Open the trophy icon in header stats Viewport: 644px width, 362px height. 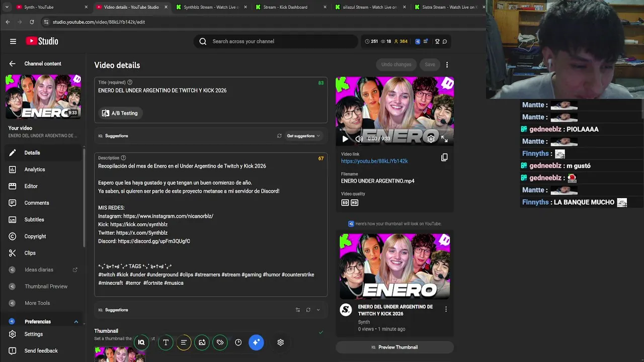point(437,41)
